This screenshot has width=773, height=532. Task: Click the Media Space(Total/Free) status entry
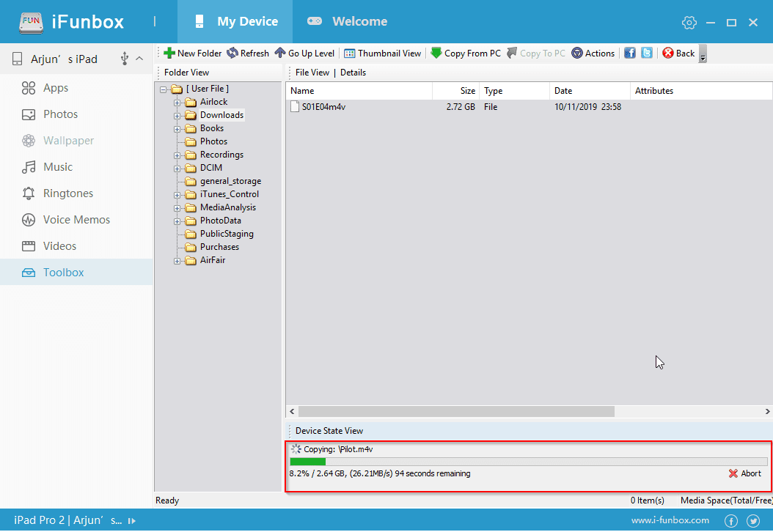pyautogui.click(x=726, y=500)
